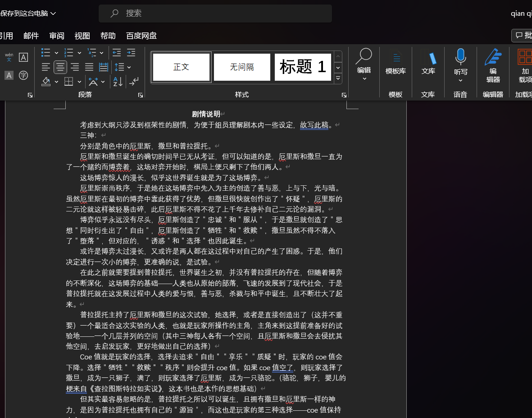
Task: Open the 编辑 search menu
Action: [364, 64]
